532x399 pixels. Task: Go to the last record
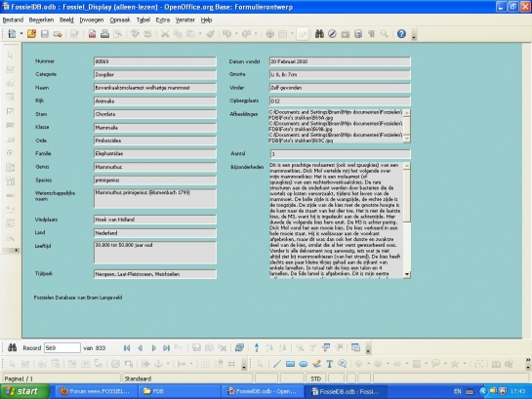(166, 348)
